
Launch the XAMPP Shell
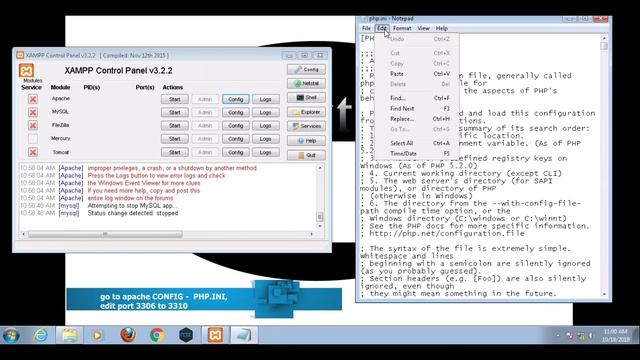click(306, 98)
